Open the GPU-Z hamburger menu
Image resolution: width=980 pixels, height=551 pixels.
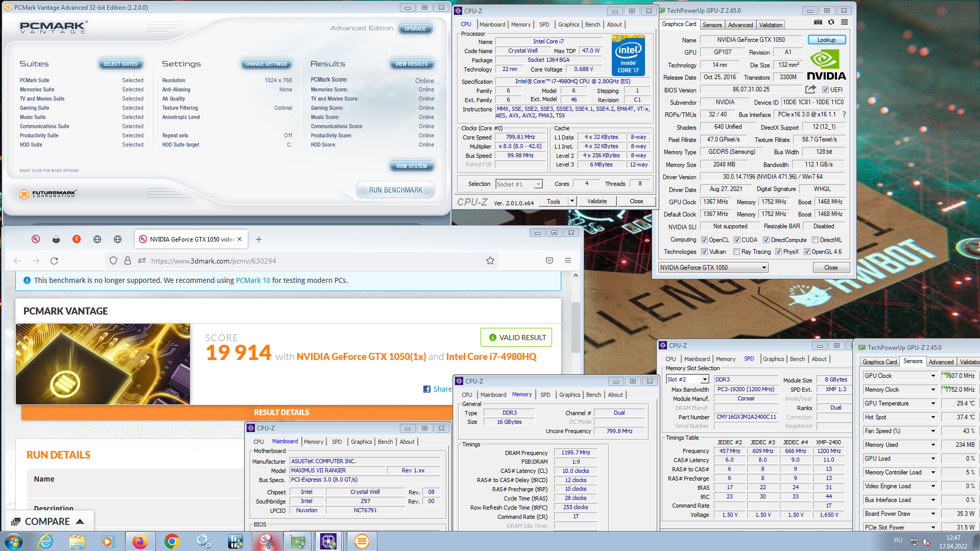(845, 22)
